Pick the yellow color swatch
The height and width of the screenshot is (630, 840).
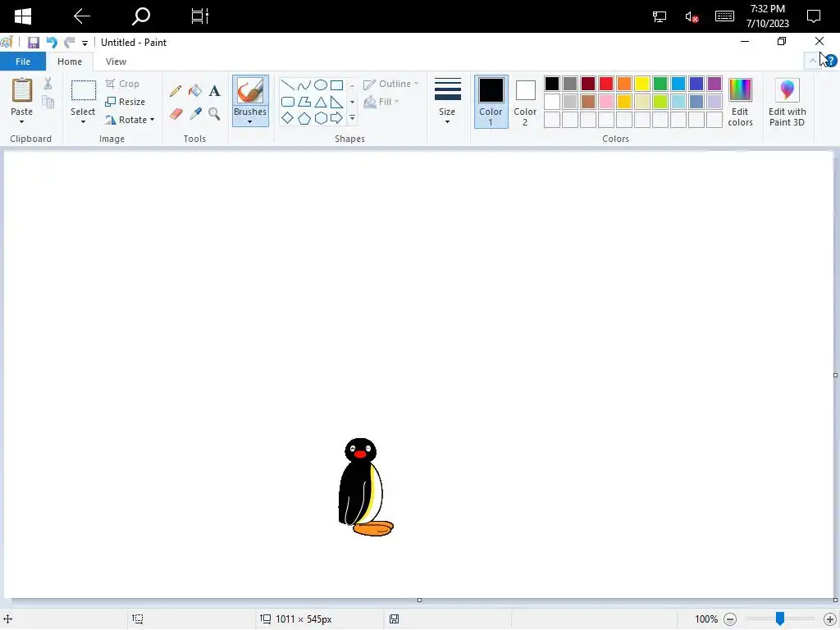click(642, 84)
